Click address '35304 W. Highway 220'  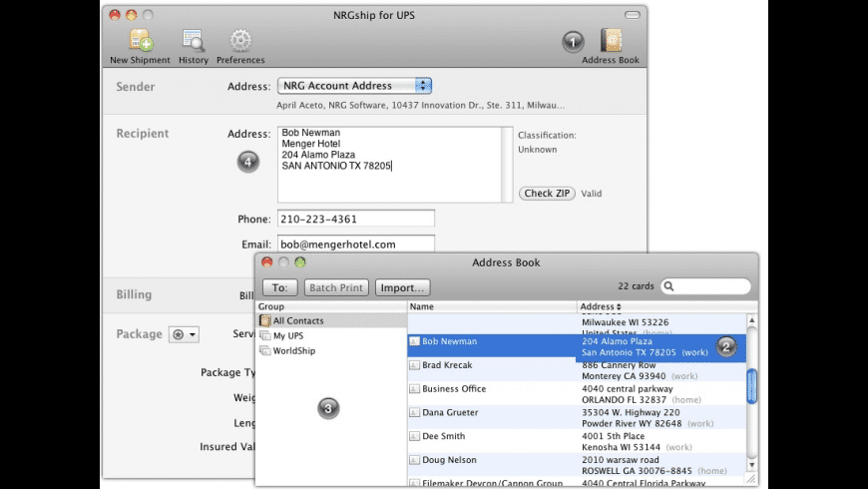click(x=631, y=412)
